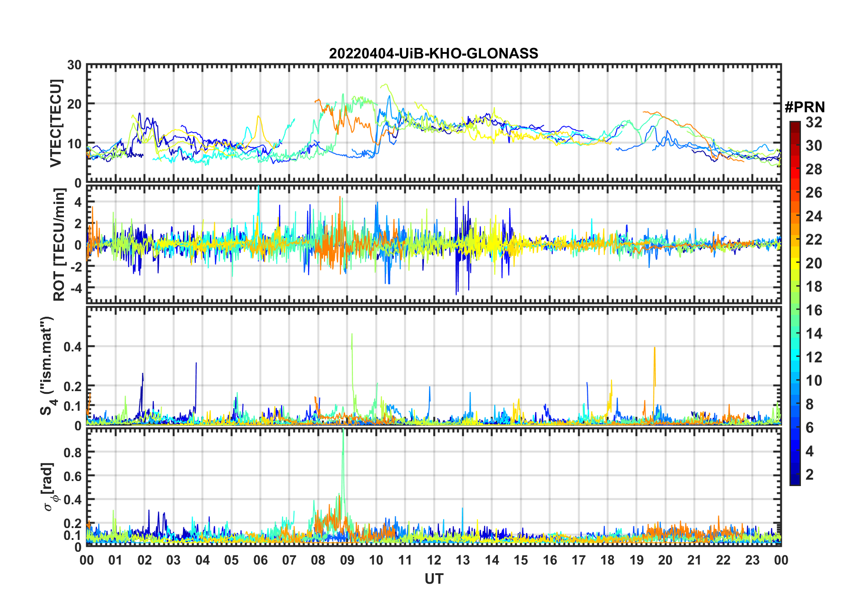Select colorbar tick label 18
Image resolution: width=868 pixels, height=607 pixels.
point(814,287)
